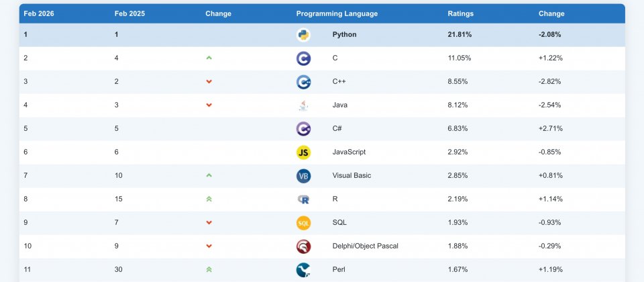Click the R language logo icon
Viewport: 644px width, 282px height.
[x=303, y=199]
